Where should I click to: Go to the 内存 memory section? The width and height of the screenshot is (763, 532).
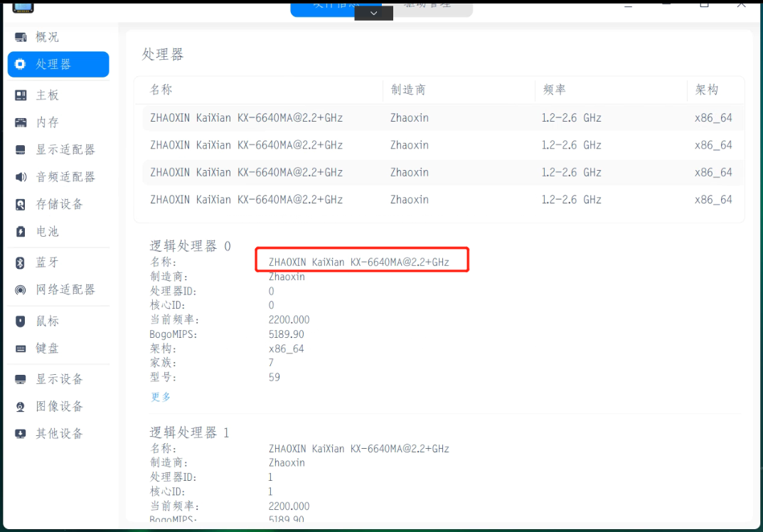point(58,122)
